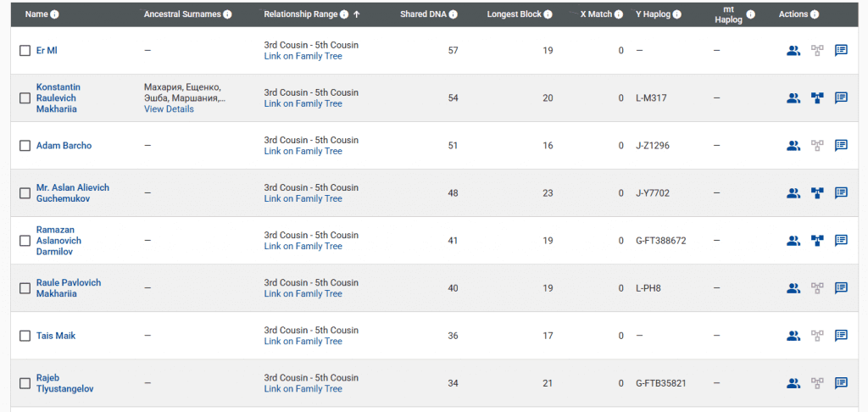Open family tree icon for Konstantin Raulevich Makhariia

point(817,98)
